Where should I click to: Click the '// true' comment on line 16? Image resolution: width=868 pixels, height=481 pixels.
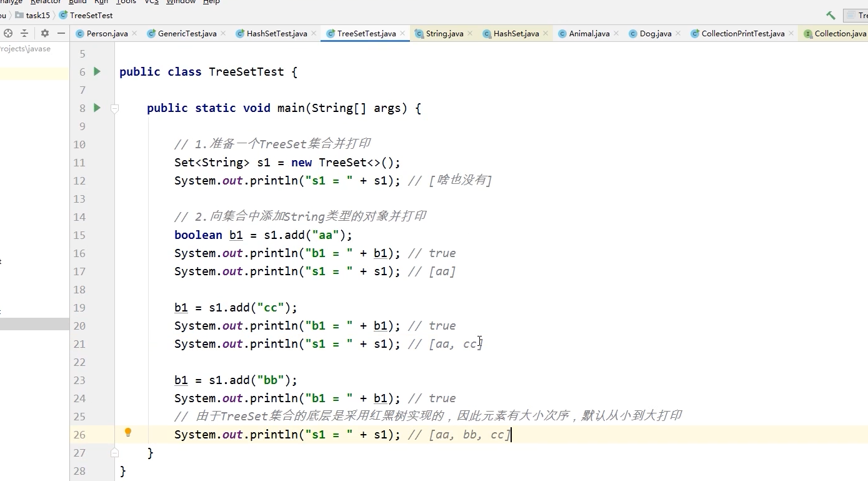coord(432,253)
